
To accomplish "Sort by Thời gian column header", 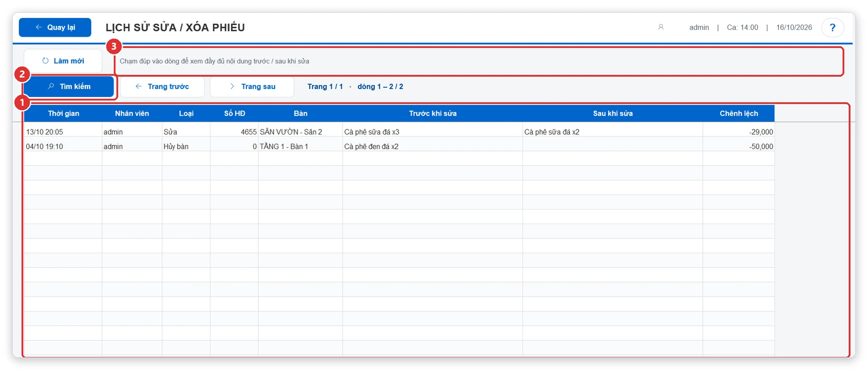I will (64, 113).
